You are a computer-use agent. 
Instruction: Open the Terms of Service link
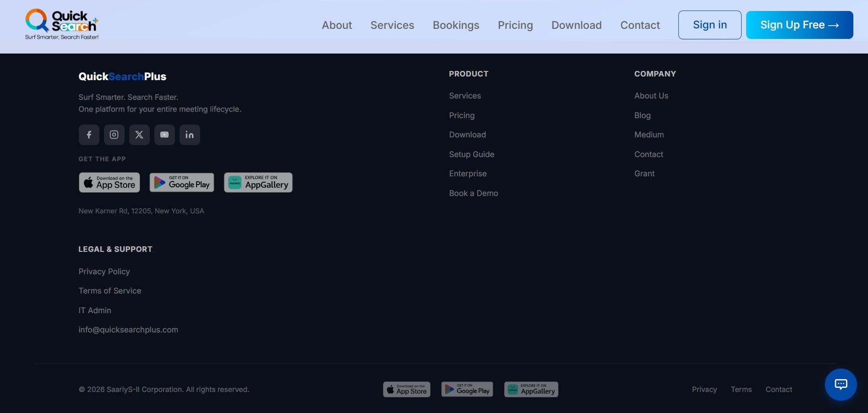pyautogui.click(x=109, y=291)
